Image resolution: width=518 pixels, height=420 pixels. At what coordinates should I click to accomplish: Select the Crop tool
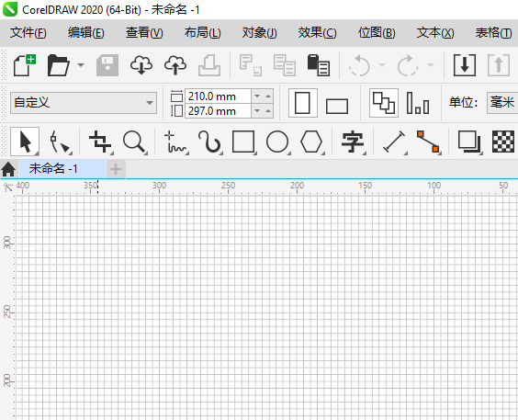[100, 142]
